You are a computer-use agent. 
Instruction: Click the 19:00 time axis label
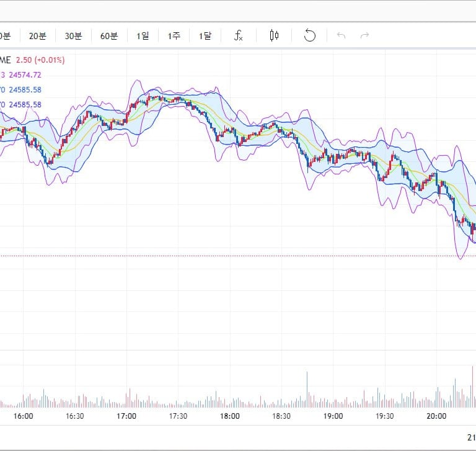coord(333,416)
